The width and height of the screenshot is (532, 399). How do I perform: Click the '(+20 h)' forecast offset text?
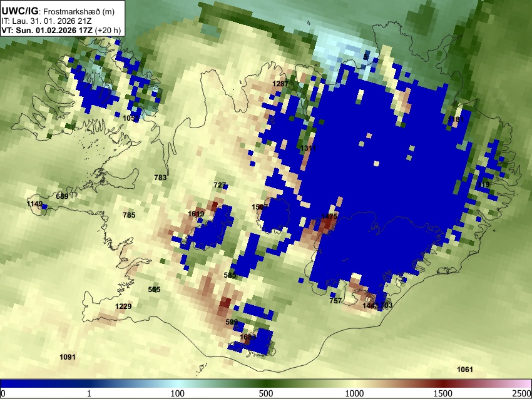pyautogui.click(x=108, y=30)
